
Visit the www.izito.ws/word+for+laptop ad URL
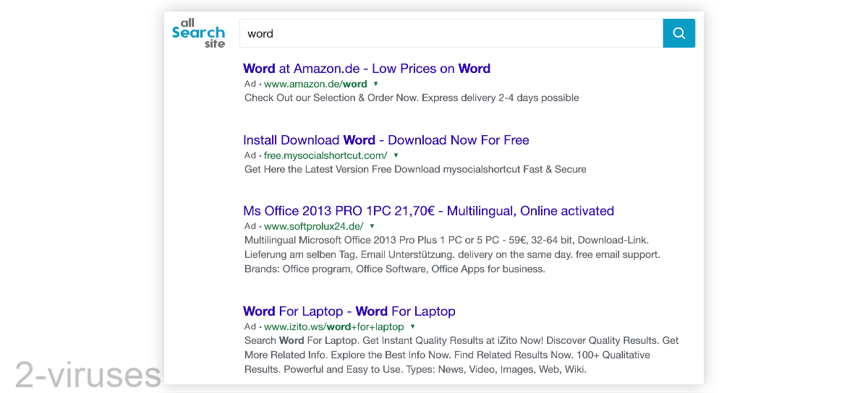[x=334, y=327]
